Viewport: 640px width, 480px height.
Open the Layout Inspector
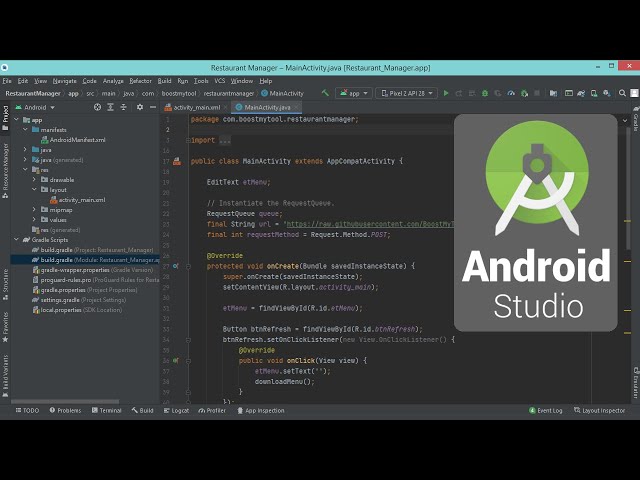click(x=600, y=411)
